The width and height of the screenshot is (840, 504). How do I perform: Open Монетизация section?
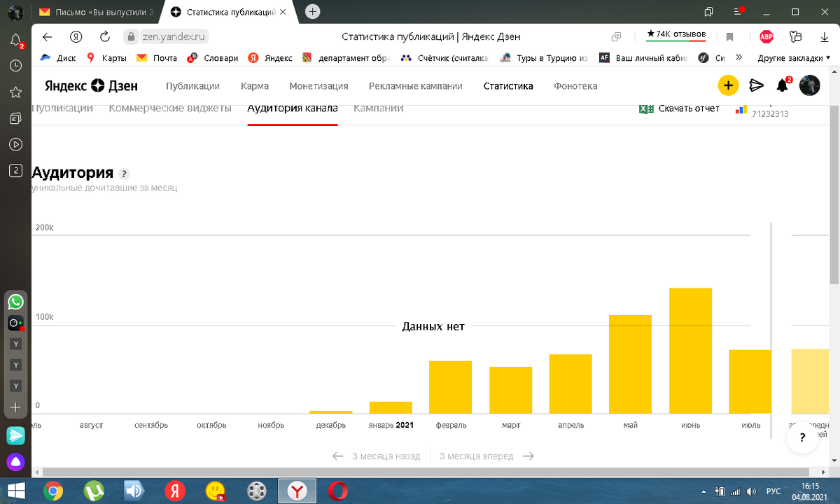point(318,86)
